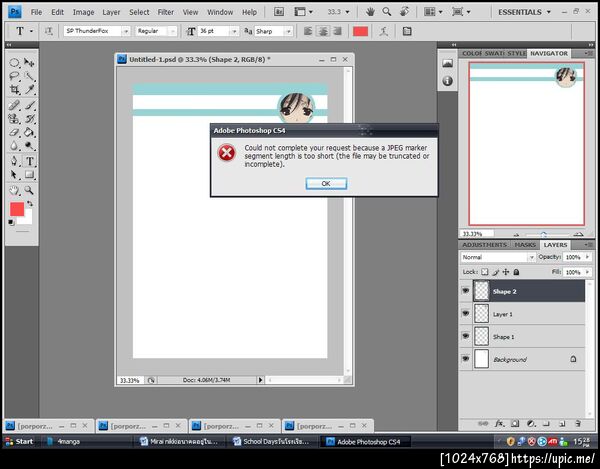Screen dimensions: 600x469
Task: Select the Clone Stamp tool
Action: pyautogui.click(x=14, y=119)
